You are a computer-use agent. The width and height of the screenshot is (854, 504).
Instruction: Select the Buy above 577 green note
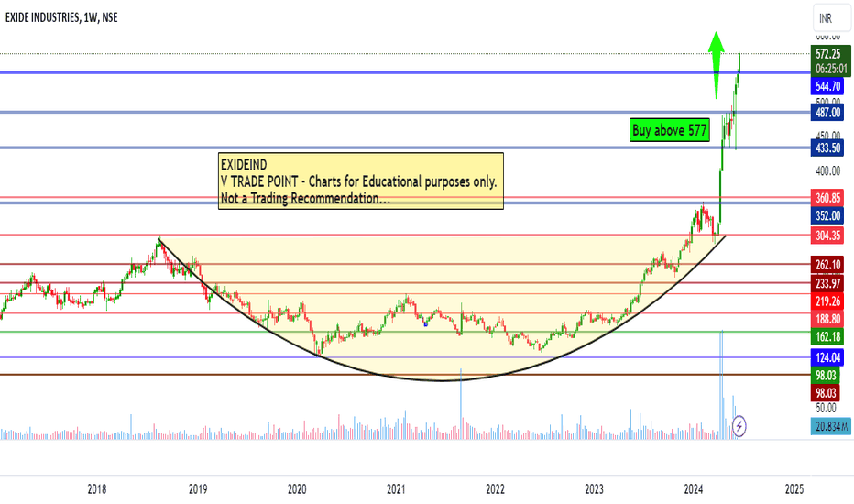(670, 130)
